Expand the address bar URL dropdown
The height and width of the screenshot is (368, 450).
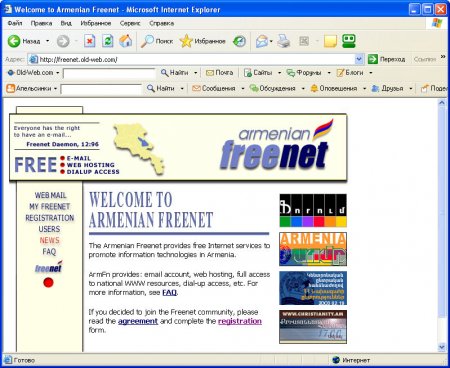coord(359,60)
